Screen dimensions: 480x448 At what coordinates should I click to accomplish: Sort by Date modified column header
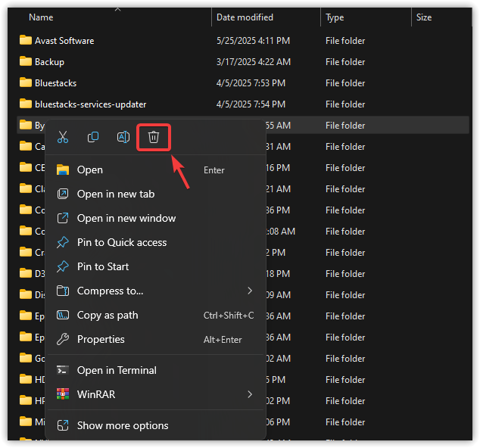click(245, 17)
